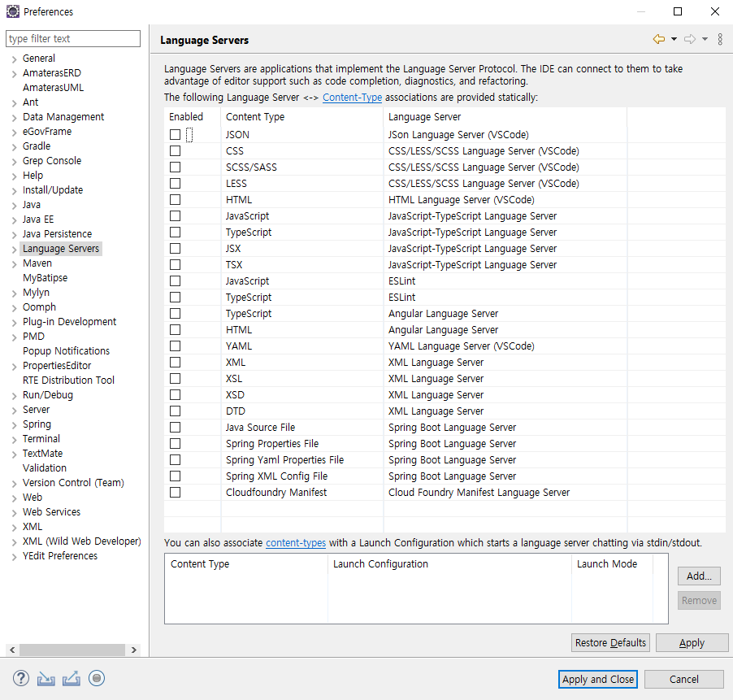
Task: Click the Add... button
Action: 699,576
